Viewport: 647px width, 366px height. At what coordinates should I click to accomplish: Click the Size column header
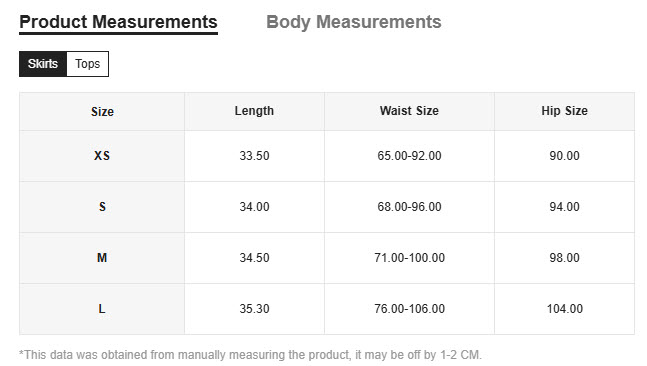coord(102,111)
